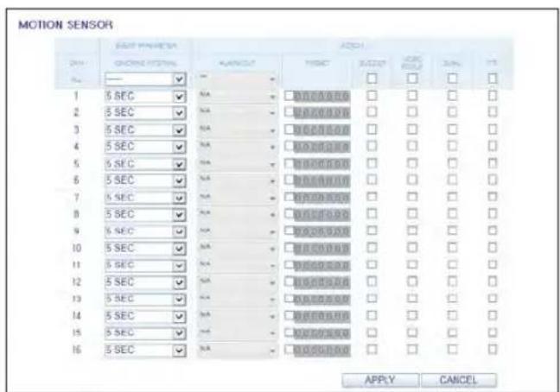Expand camera 15 alarm out dropdown
Viewport: 560px width, 392px height.
pyautogui.click(x=238, y=333)
